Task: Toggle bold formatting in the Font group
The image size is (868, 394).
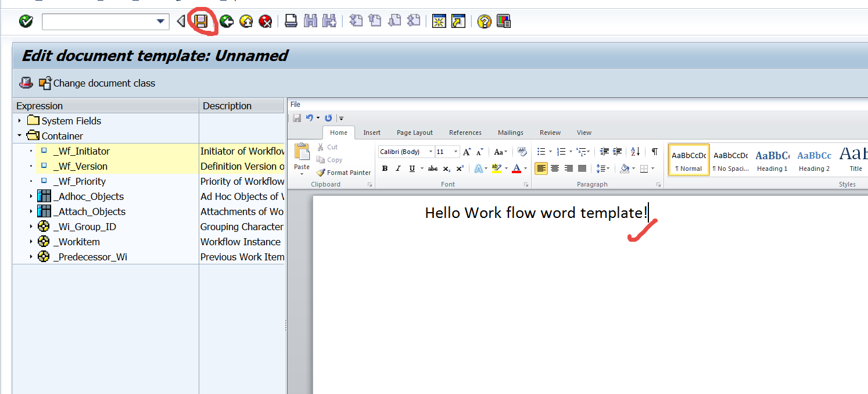Action: [385, 168]
